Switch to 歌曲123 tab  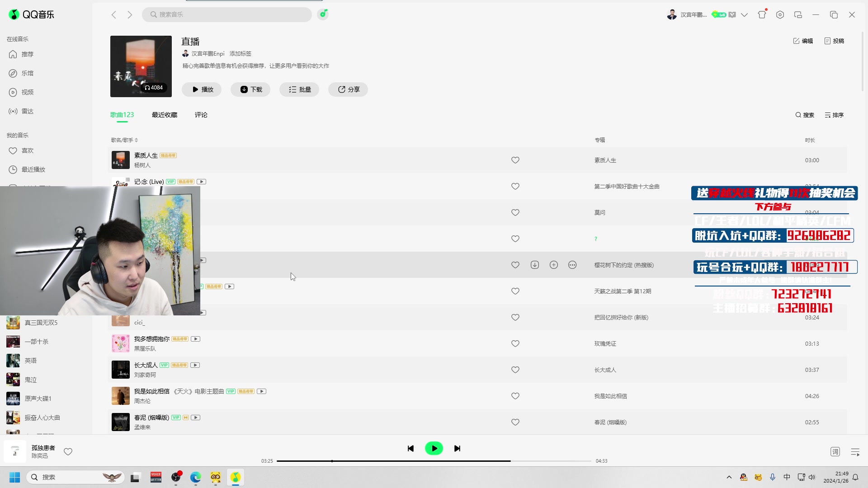click(122, 115)
